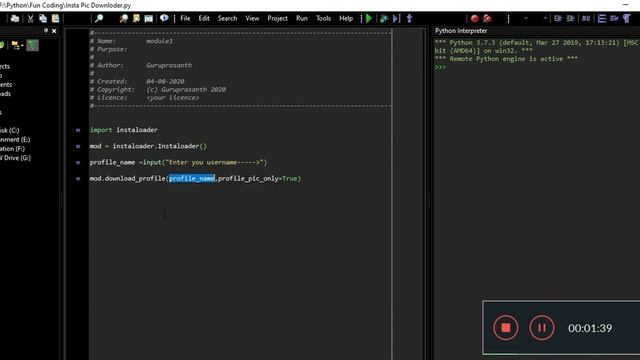This screenshot has width=640, height=360.
Task: Click the >>> interpreter prompt
Action: point(440,67)
